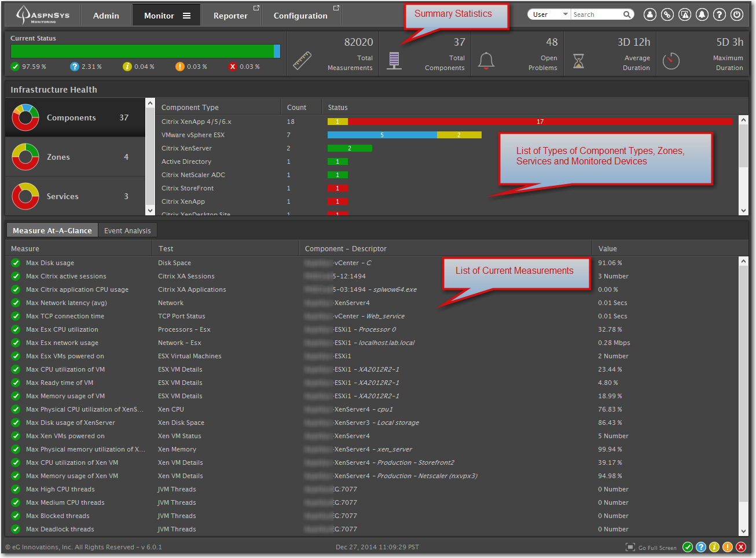This screenshot has width=756, height=558.
Task: Click the orange 0.03% warning status icon
Action: coord(180,67)
